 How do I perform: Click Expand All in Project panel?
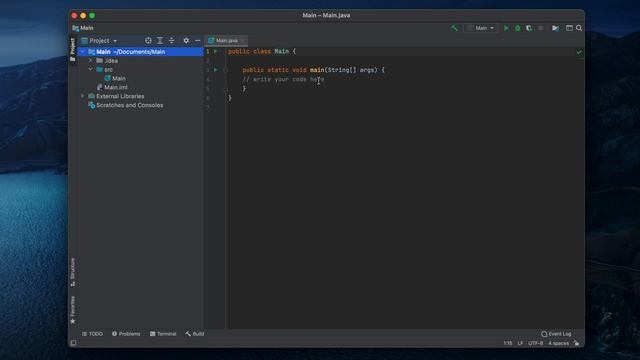[x=160, y=40]
